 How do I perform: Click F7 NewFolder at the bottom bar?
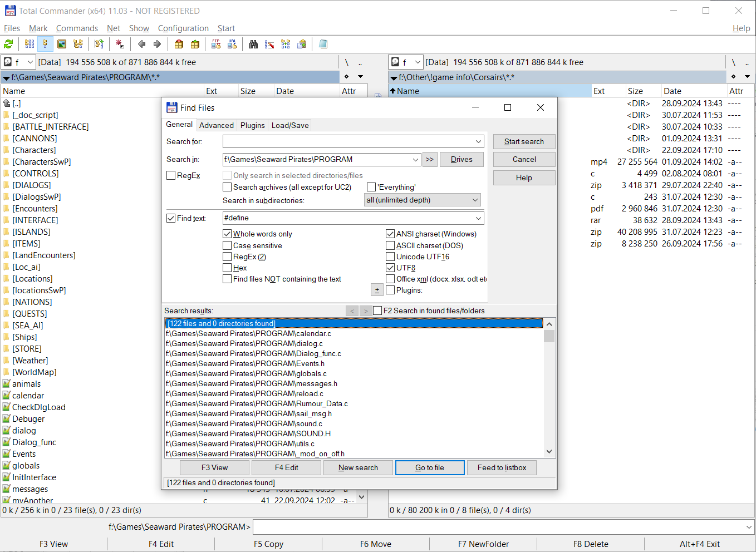pyautogui.click(x=483, y=544)
